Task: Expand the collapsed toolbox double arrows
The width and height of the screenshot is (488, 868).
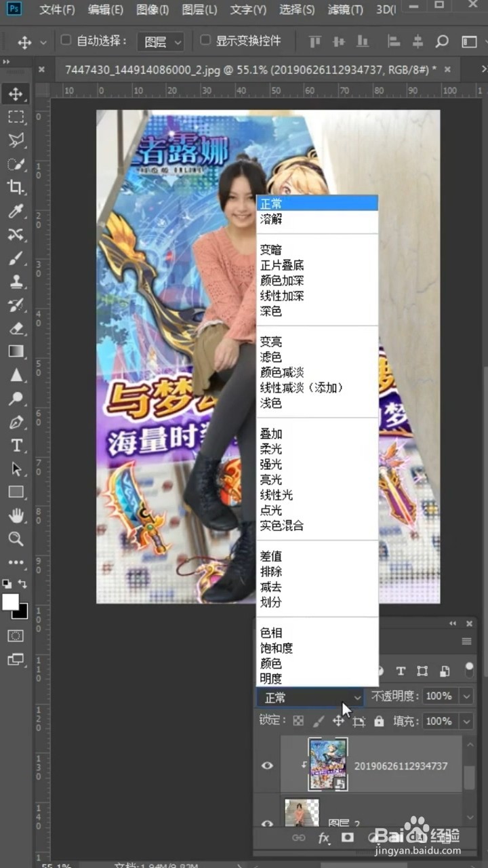Action: tap(7, 62)
